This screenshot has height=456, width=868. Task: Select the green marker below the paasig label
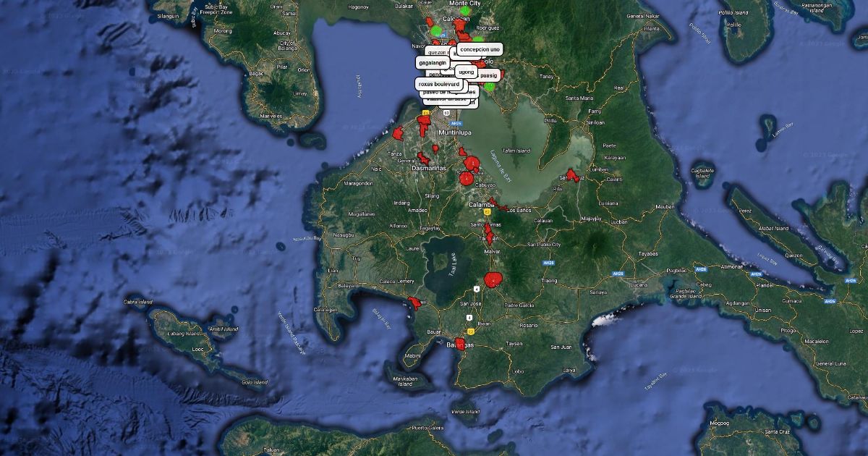pyautogui.click(x=489, y=86)
